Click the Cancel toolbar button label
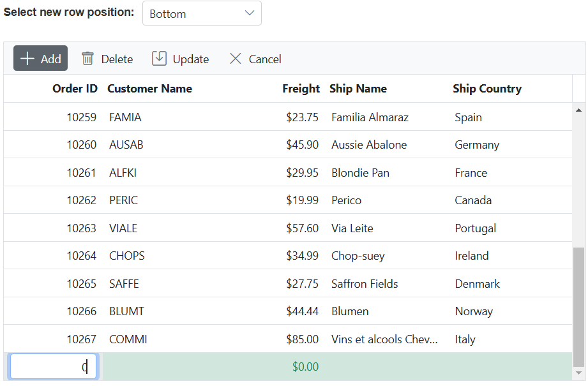Image resolution: width=588 pixels, height=386 pixels. pos(265,59)
